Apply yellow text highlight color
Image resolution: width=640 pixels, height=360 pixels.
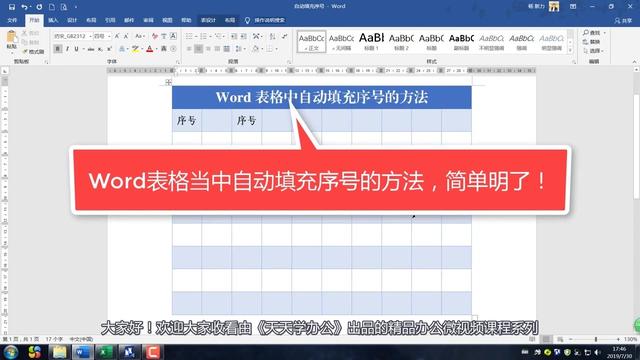pos(135,49)
